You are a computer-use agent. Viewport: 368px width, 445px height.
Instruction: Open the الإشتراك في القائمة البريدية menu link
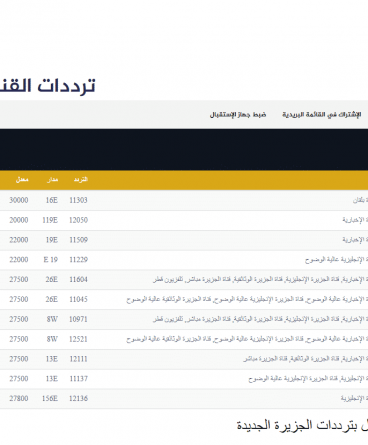[x=321, y=115]
